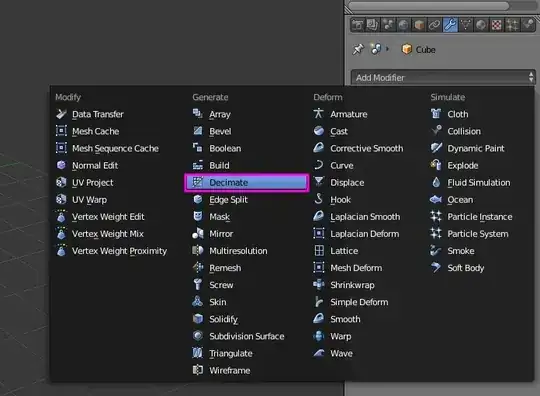
Task: Add the Solidify modifier
Action: [215, 319]
